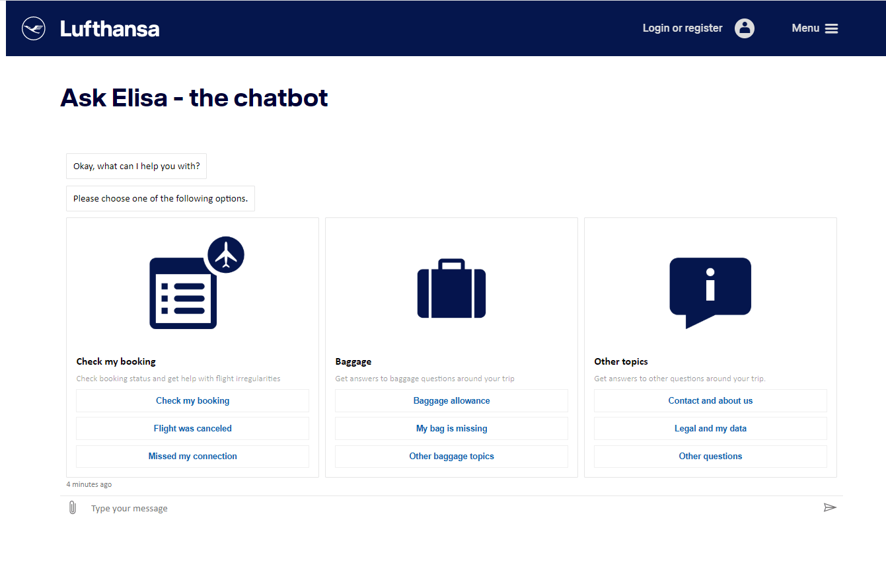Select Other baggage topics button
Screen dimensions: 886x588
pos(452,456)
